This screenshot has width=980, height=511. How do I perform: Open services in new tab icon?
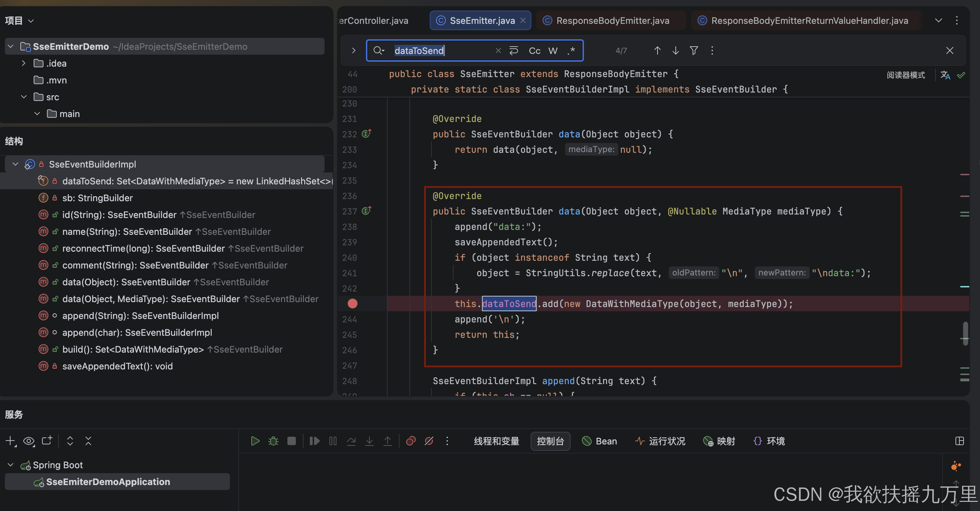(x=47, y=441)
